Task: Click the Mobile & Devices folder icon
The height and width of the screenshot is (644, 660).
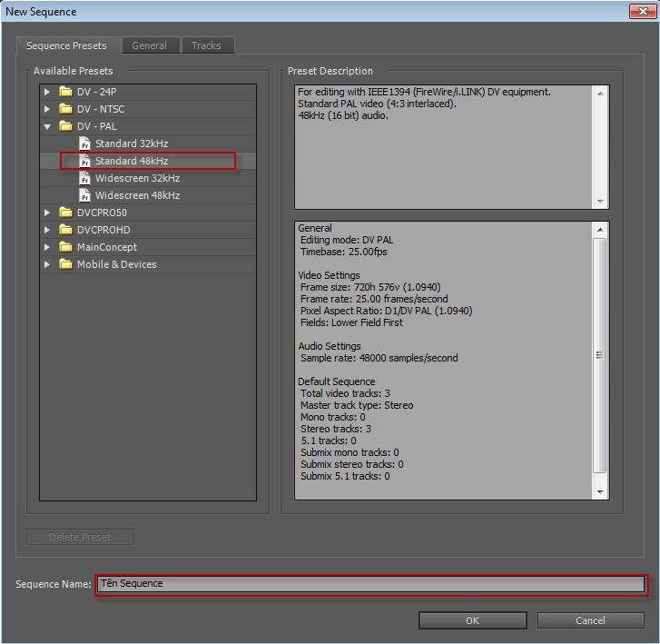Action: (65, 264)
